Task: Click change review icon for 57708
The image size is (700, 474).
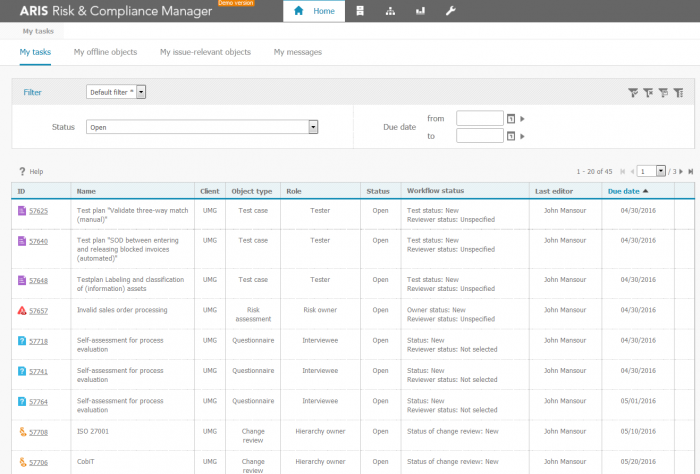Action: [x=22, y=432]
